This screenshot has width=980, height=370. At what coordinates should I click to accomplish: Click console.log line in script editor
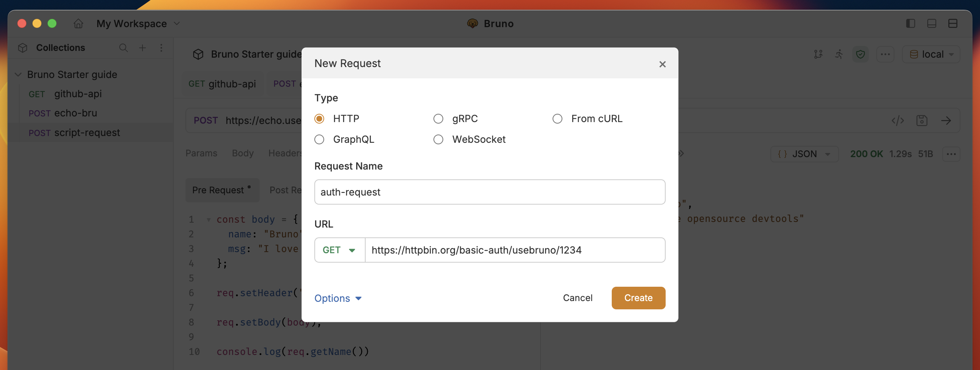tap(292, 352)
